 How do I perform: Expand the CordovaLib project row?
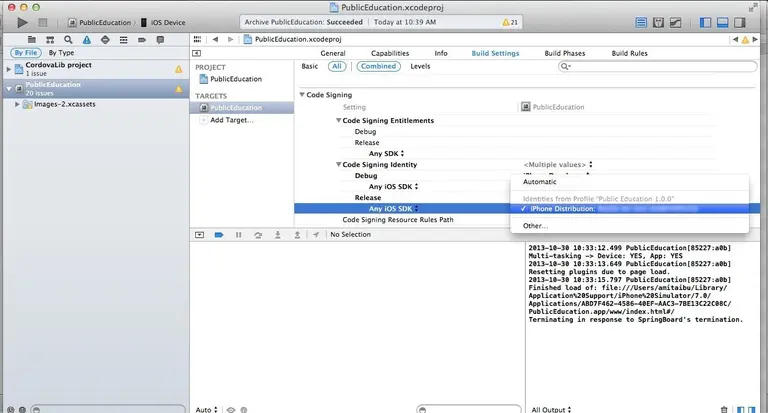pyautogui.click(x=8, y=69)
